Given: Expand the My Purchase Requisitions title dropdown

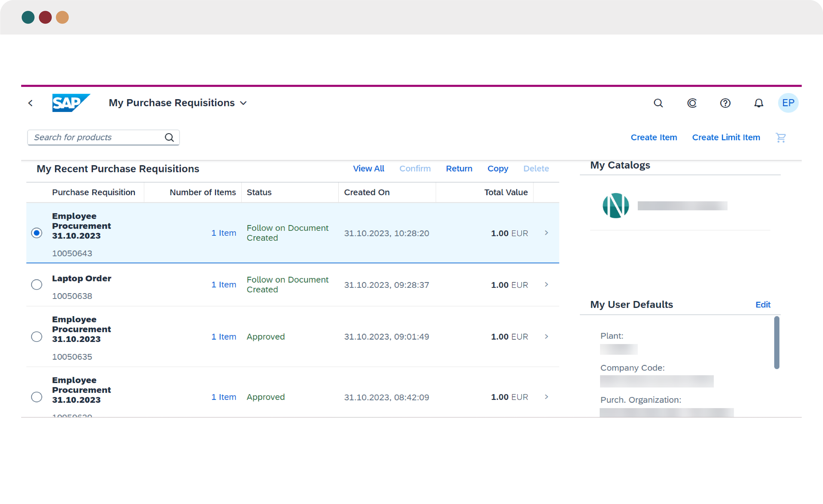Looking at the screenshot, I should pos(244,103).
